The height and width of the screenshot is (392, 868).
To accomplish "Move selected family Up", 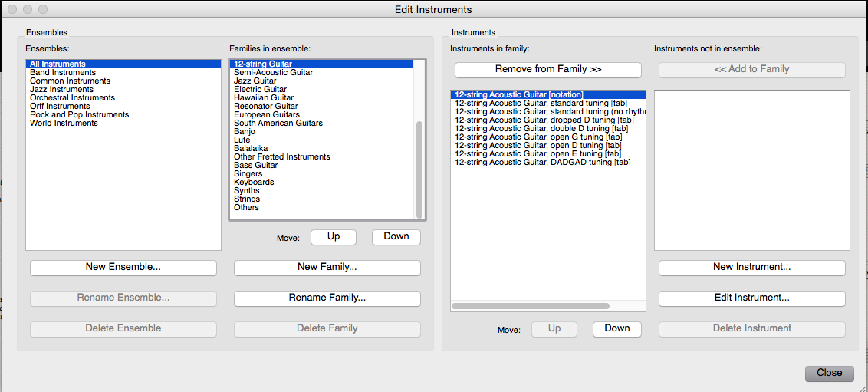I will 334,237.
